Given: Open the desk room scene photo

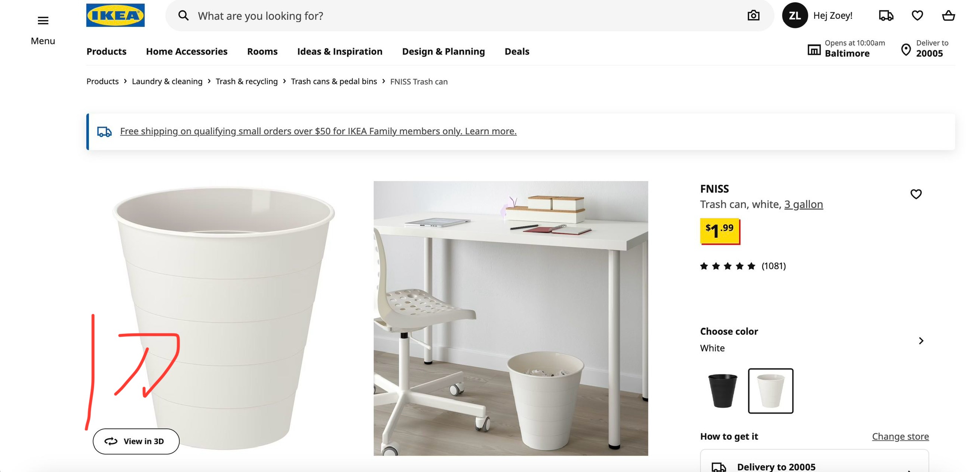Looking at the screenshot, I should point(510,318).
